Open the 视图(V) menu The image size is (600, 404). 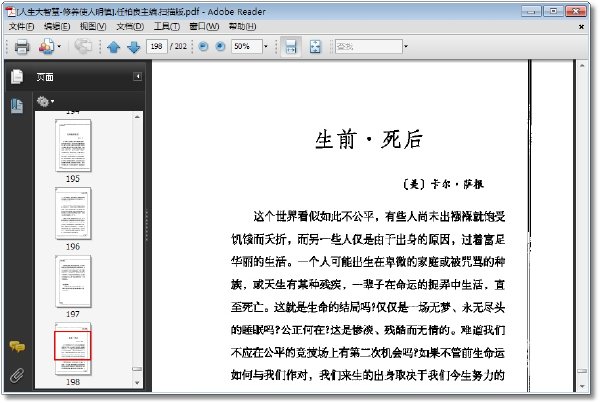click(x=93, y=26)
